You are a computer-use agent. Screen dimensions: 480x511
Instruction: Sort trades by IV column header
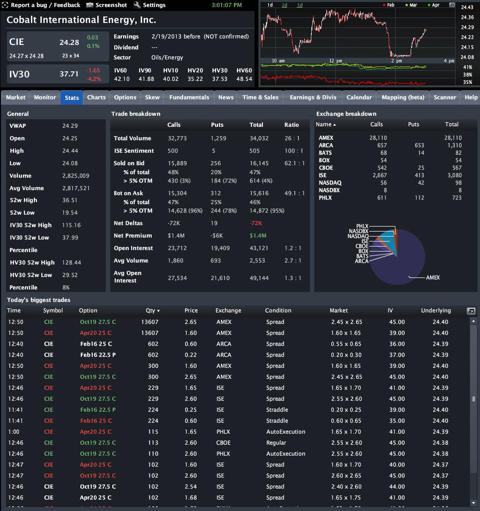click(x=390, y=310)
